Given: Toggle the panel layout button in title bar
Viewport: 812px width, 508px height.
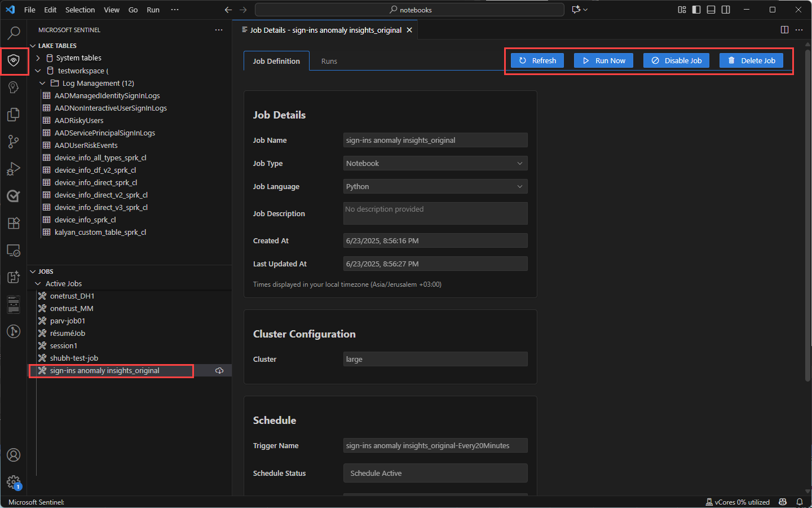Looking at the screenshot, I should pyautogui.click(x=711, y=10).
